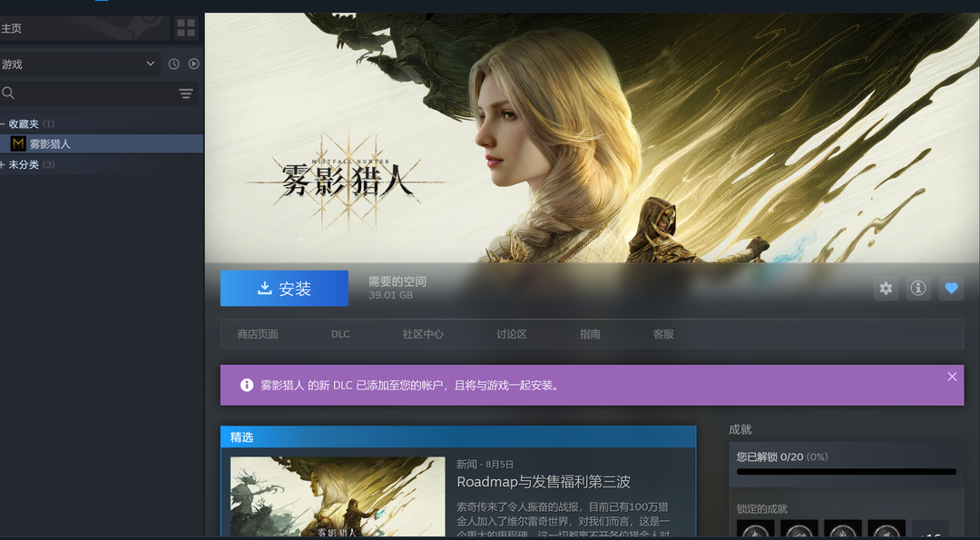Click the first locked achievement icon

coord(755,529)
